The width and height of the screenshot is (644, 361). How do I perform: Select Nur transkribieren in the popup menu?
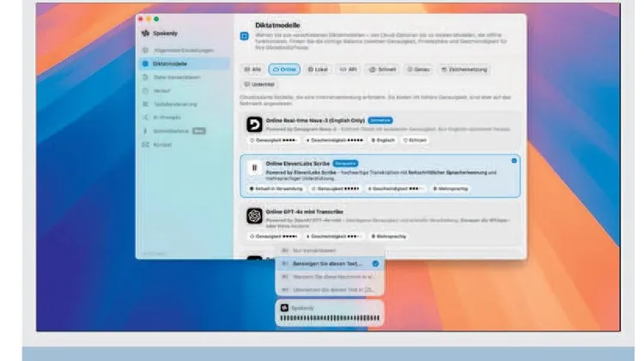coord(330,250)
